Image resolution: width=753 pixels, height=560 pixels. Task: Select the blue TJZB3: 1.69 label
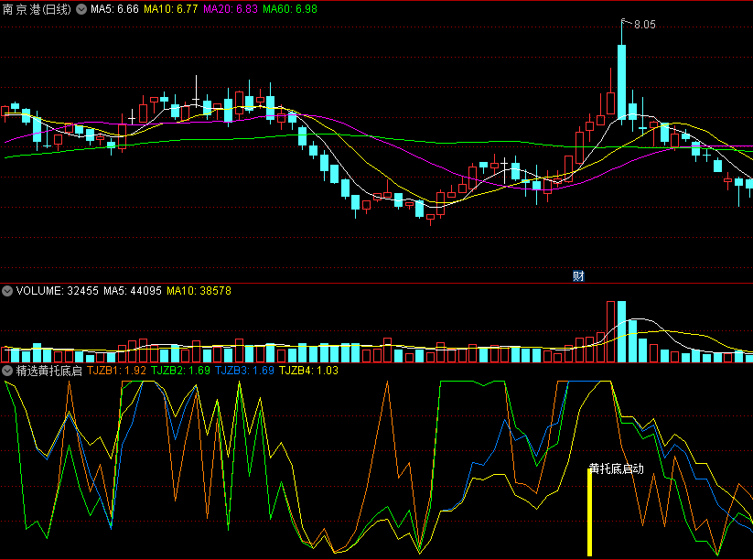[244, 371]
